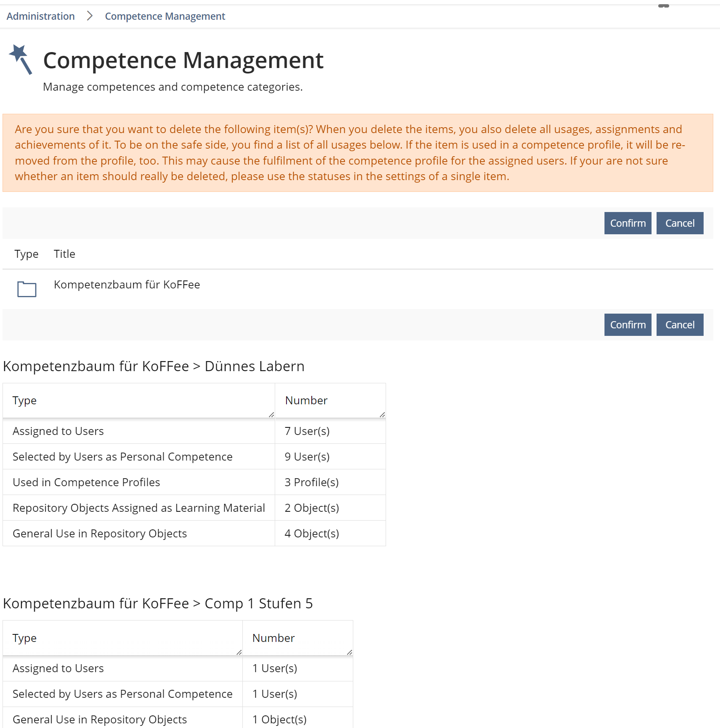Click the 3 Profile(s) cell
Viewport: 720px width, 728px height.
tap(312, 482)
